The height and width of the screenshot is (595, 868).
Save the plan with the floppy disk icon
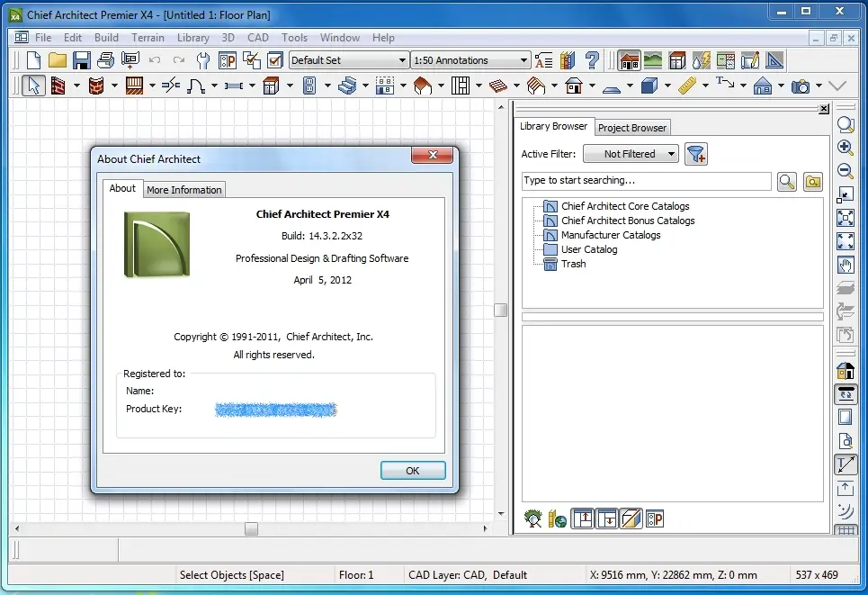(x=82, y=59)
